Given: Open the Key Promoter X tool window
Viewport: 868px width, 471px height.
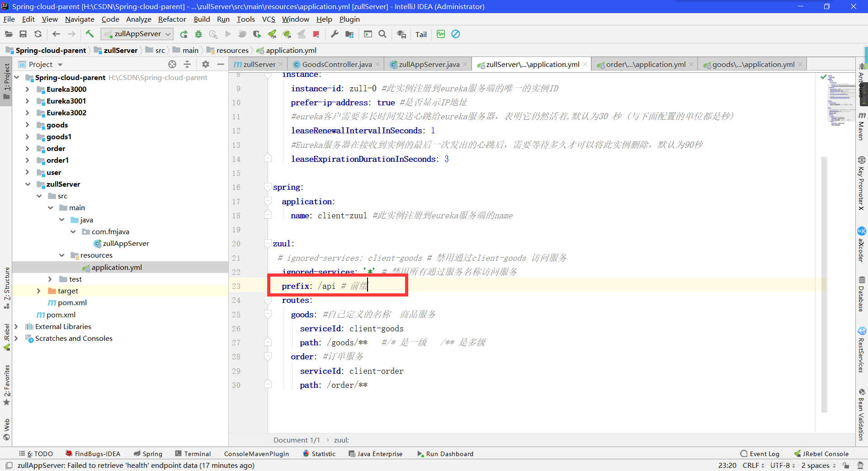Looking at the screenshot, I should (x=862, y=184).
